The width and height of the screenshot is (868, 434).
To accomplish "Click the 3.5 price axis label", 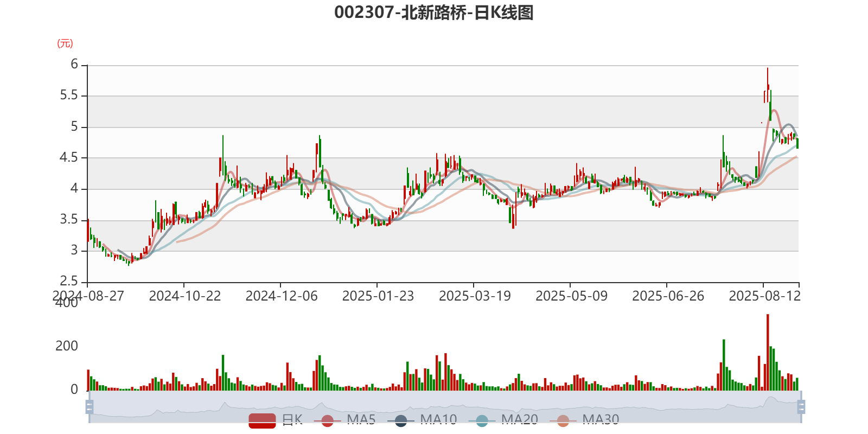I will point(69,220).
